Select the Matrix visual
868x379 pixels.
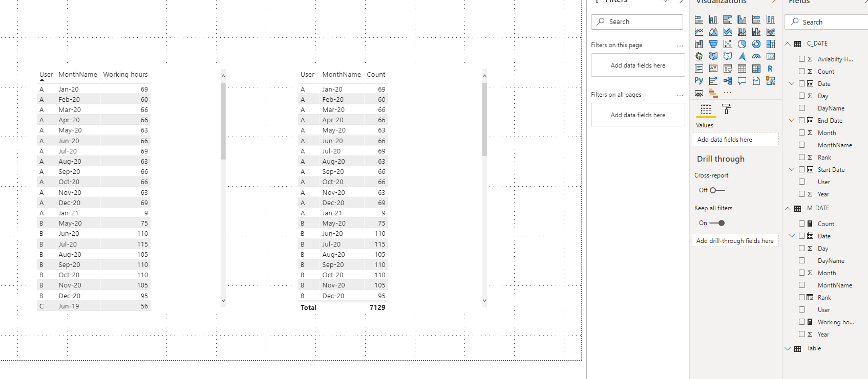tap(756, 69)
